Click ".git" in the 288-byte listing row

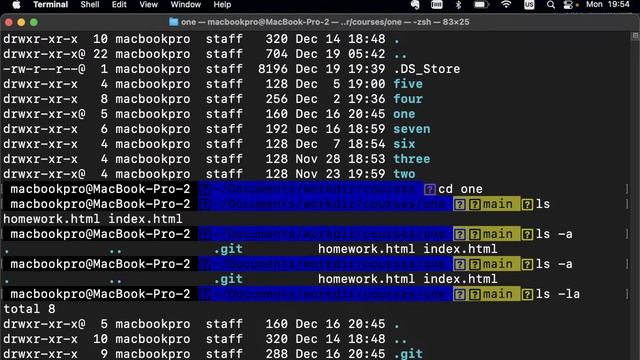point(408,354)
